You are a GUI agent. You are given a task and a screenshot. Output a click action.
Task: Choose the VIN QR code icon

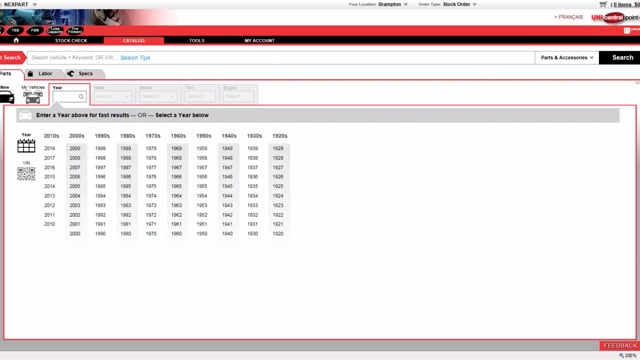tap(26, 174)
